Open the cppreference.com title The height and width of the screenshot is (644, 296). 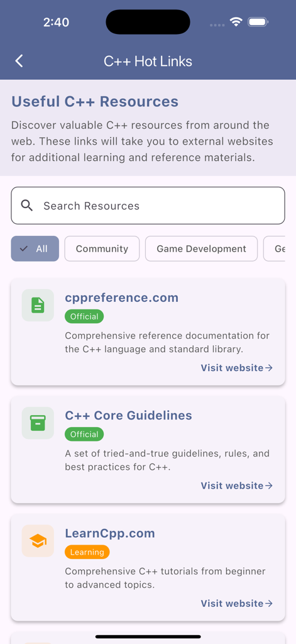click(121, 297)
